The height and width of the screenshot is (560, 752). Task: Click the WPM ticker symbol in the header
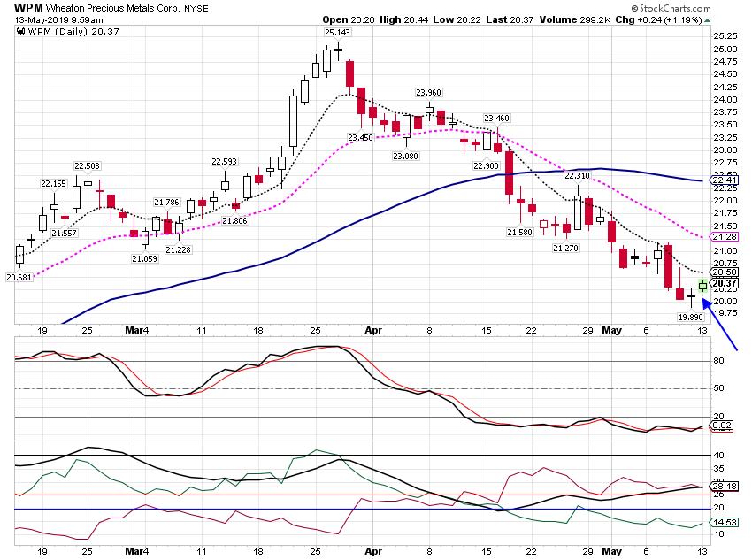pyautogui.click(x=28, y=8)
